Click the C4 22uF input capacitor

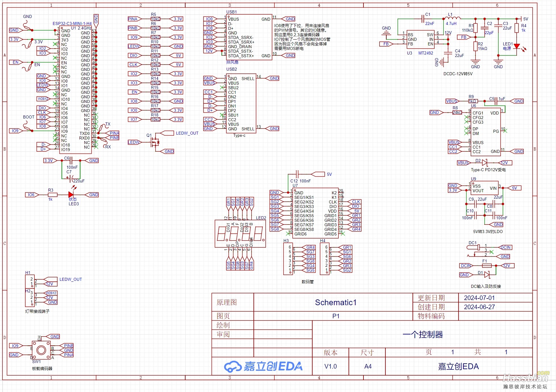click(x=448, y=53)
